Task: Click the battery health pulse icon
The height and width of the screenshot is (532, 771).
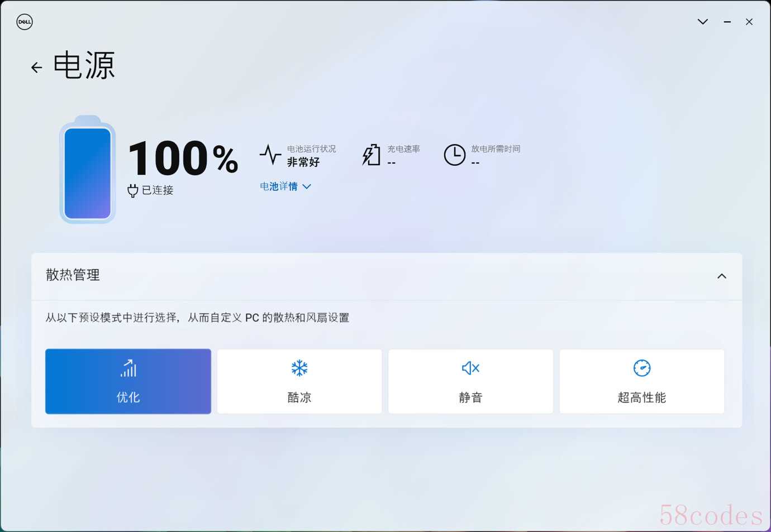Action: (270, 155)
